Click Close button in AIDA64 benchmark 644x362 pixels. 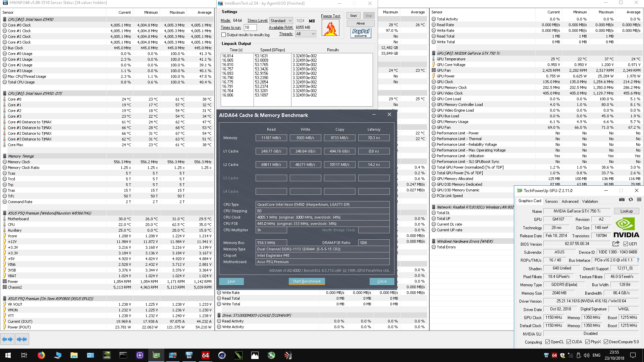point(382,282)
